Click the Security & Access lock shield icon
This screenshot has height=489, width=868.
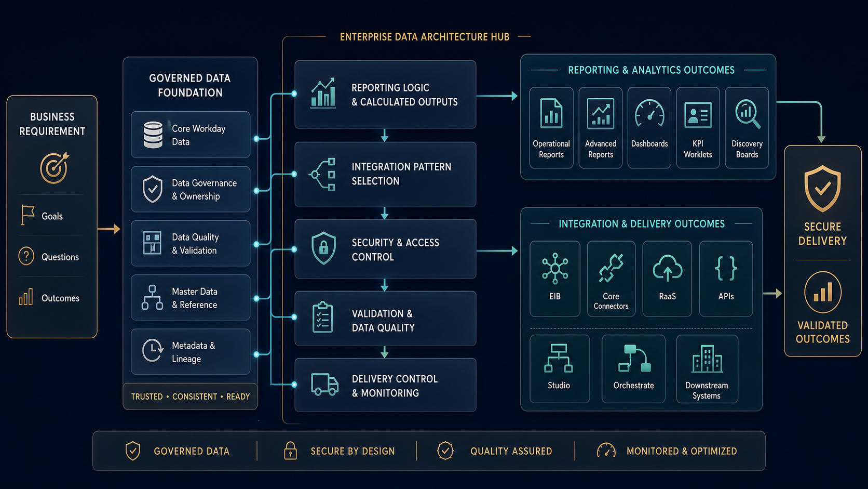pyautogui.click(x=324, y=248)
